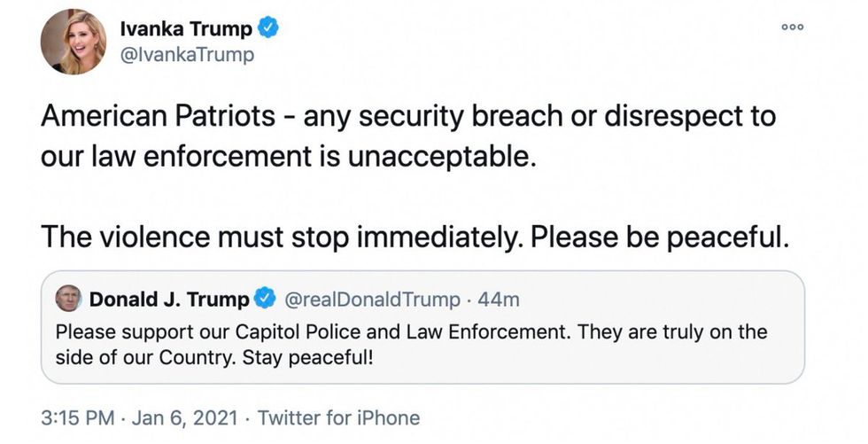Screen dimensions: 868x444
Task: Open the Ivanka Trump display name link
Action: pos(186,28)
